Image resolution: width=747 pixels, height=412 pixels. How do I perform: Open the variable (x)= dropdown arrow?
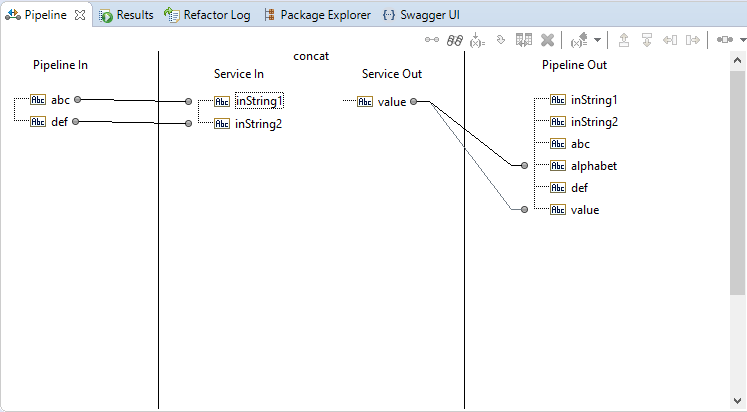(598, 41)
